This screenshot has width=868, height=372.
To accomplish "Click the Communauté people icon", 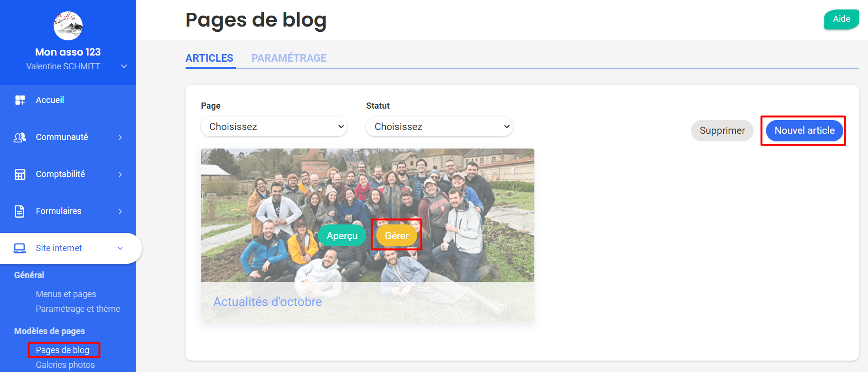I will click(x=20, y=137).
